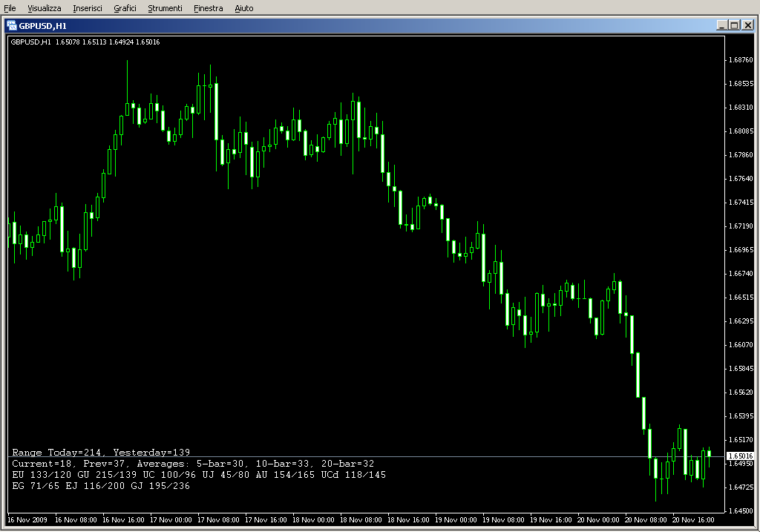Open the Finestra menu
This screenshot has height=532, width=760.
(x=208, y=8)
